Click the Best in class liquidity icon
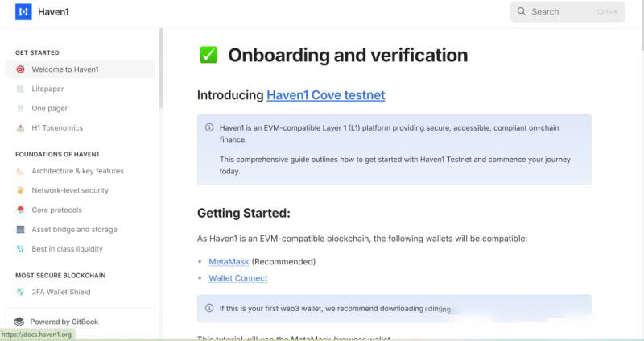The width and height of the screenshot is (644, 341). [x=20, y=249]
